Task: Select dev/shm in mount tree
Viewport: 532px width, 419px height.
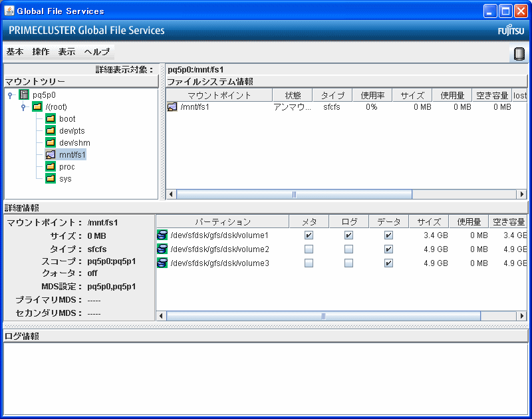Action: click(x=74, y=143)
